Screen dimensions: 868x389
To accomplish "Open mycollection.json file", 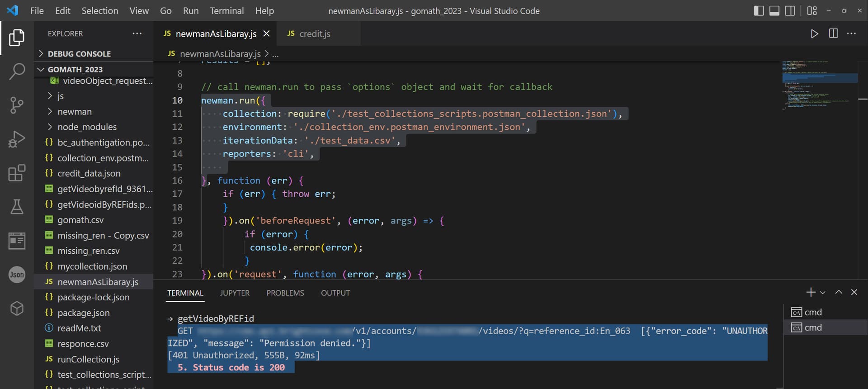I will point(94,266).
